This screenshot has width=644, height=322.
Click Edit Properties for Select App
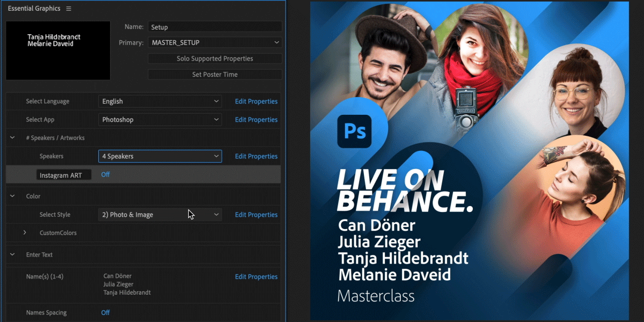[256, 120]
